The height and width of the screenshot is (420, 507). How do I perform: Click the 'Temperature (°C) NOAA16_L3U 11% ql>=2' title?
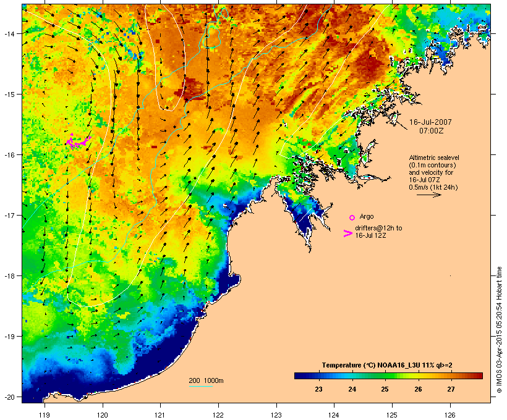387,365
